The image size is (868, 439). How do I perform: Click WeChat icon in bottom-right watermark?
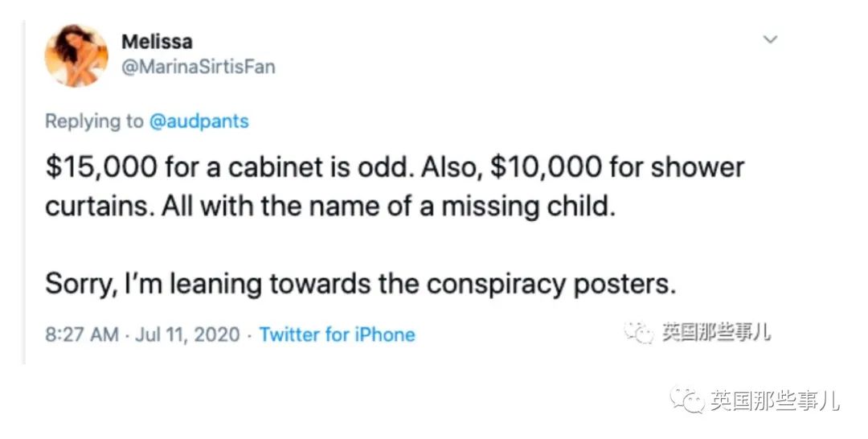688,399
